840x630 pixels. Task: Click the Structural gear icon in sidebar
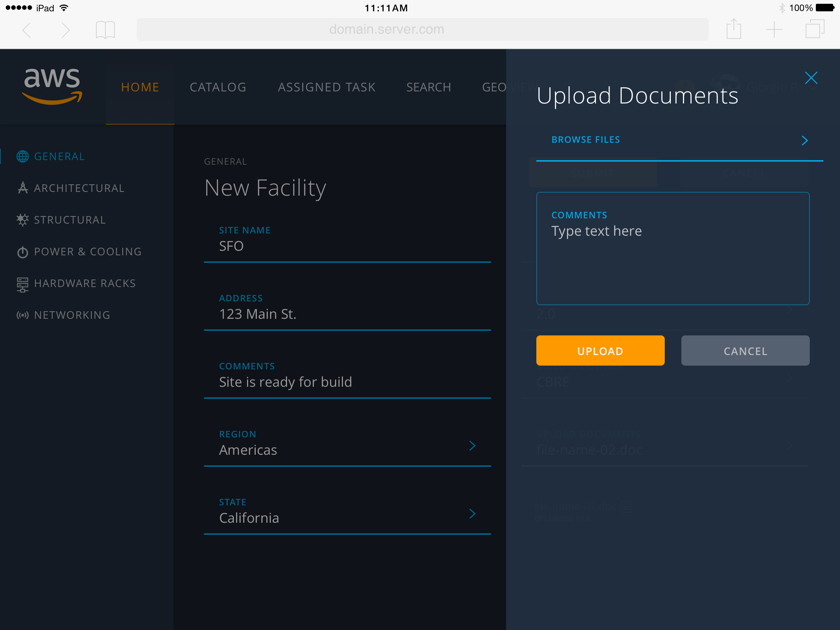click(22, 220)
